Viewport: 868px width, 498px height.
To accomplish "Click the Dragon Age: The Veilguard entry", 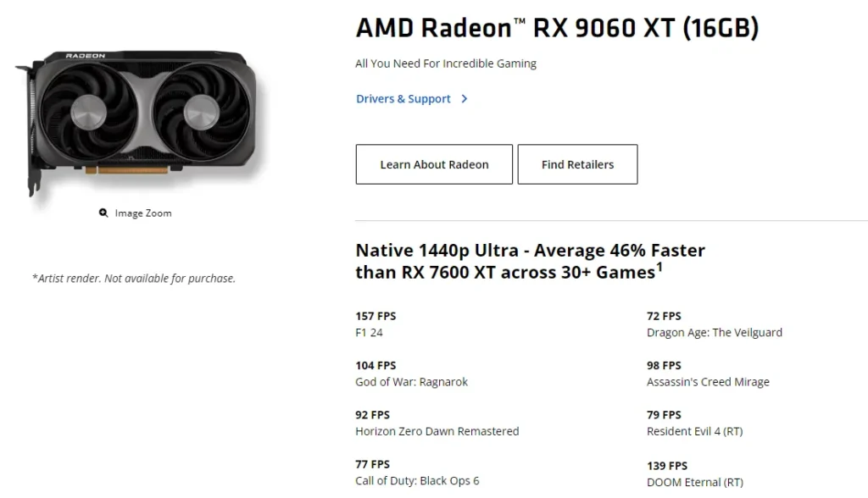I will (715, 324).
